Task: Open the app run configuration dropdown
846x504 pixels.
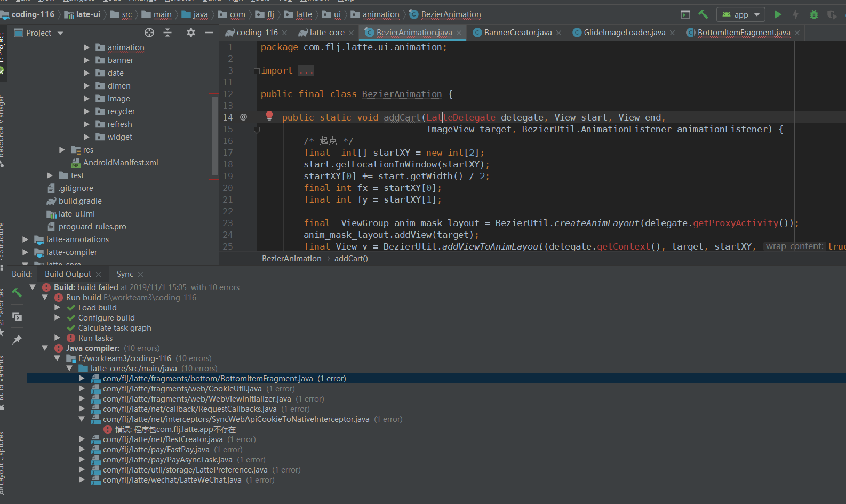Action: point(741,14)
